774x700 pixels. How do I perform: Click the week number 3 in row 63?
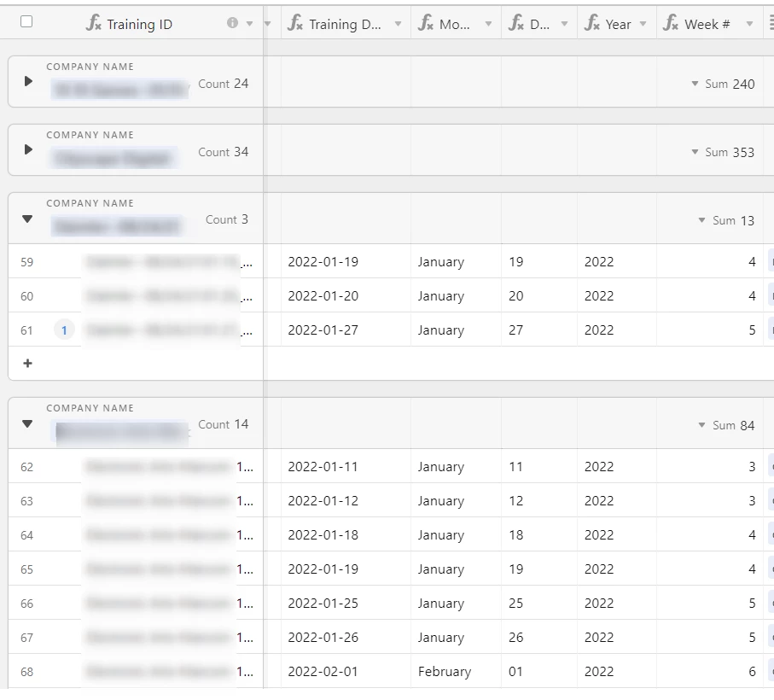(710, 500)
